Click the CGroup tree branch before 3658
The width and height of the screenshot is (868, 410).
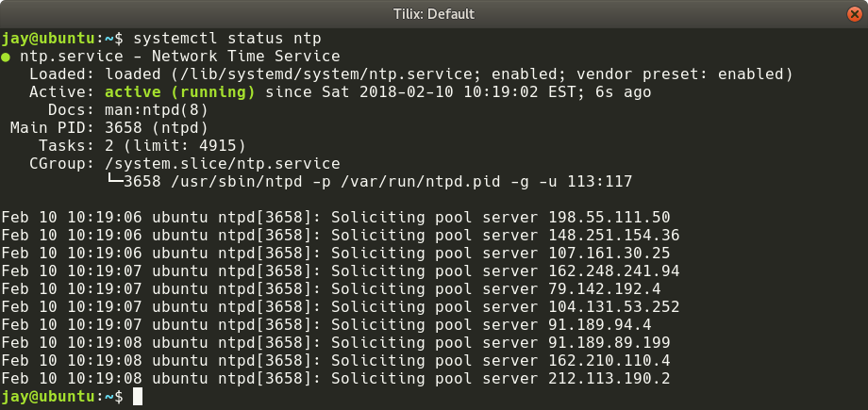[114, 181]
